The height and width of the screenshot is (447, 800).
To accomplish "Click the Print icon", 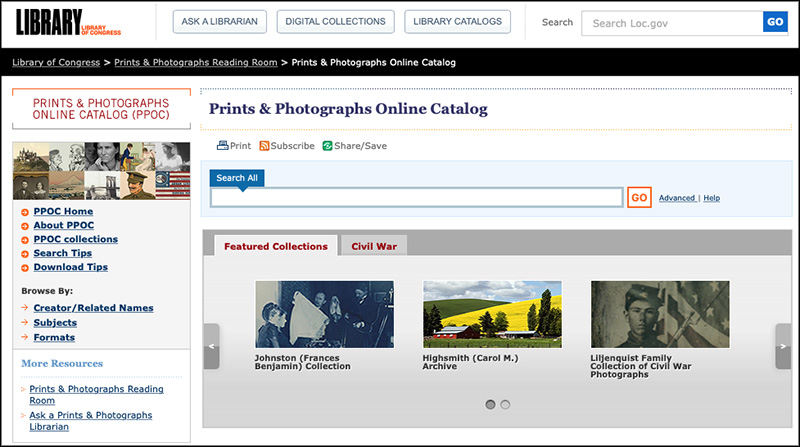I will click(222, 145).
